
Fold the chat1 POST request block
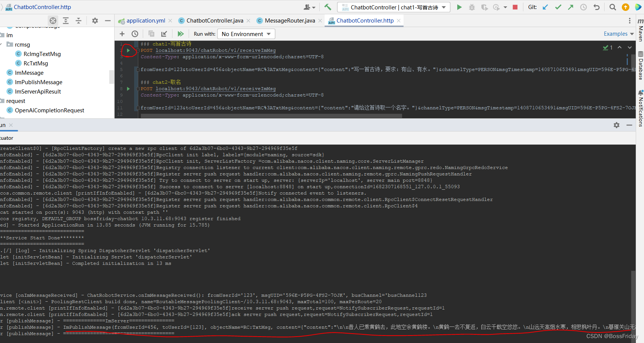[138, 50]
